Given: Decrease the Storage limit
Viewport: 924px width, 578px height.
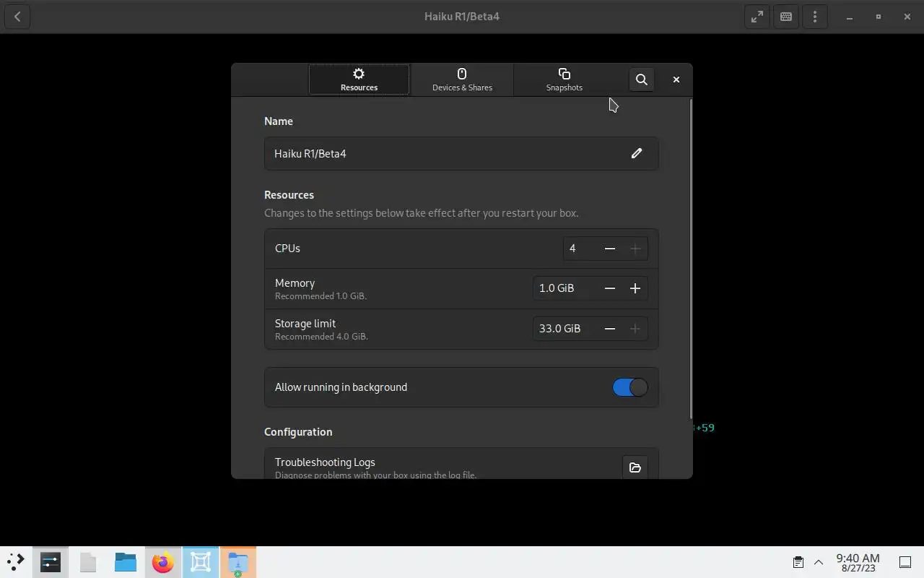Looking at the screenshot, I should (x=610, y=329).
